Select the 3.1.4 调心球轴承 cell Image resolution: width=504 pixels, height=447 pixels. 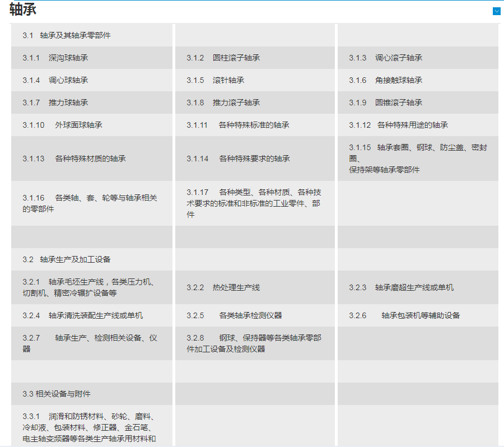[92, 81]
